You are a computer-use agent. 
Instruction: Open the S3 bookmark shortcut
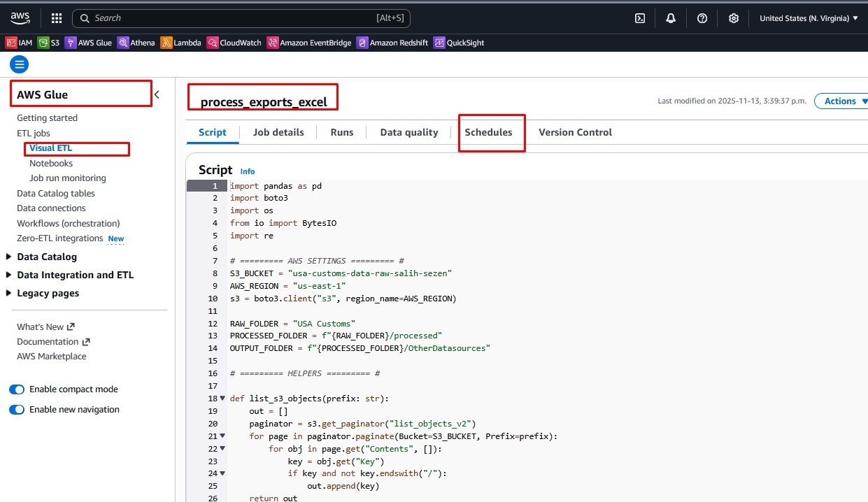tap(49, 43)
